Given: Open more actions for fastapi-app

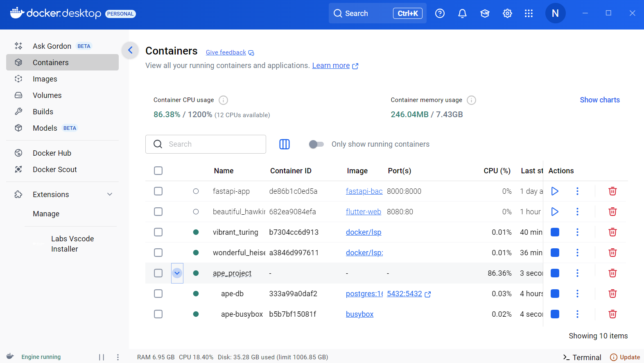Looking at the screenshot, I should pyautogui.click(x=577, y=191).
